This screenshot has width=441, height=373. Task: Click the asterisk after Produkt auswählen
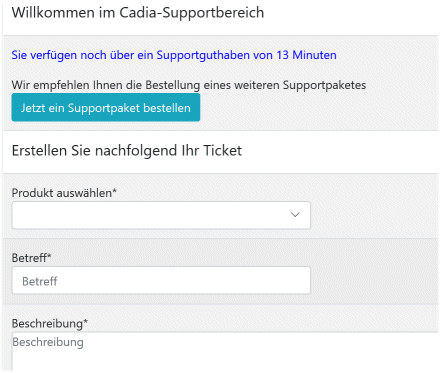coord(114,190)
